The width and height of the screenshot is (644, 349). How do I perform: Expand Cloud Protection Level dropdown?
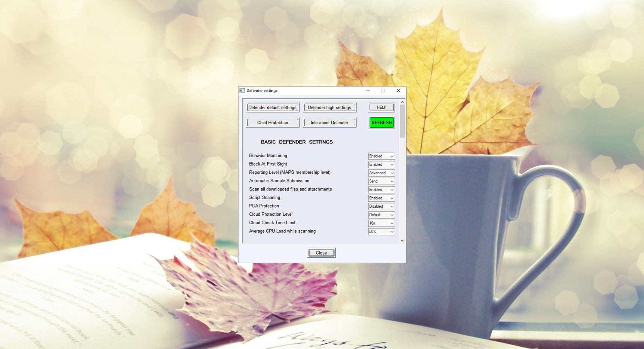pos(381,215)
